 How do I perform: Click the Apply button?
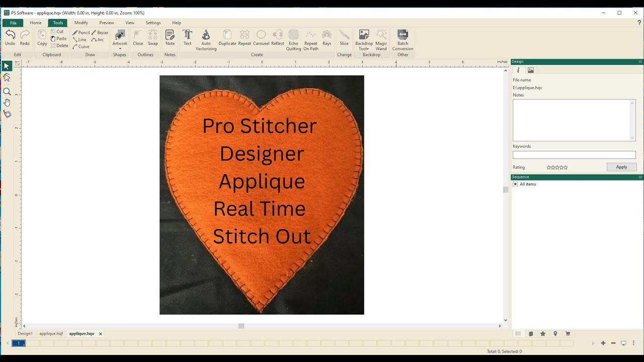(622, 167)
